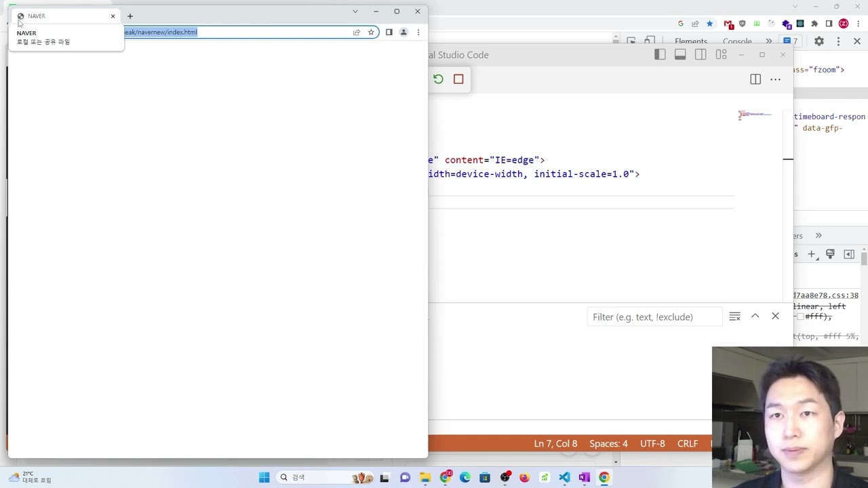This screenshot has height=488, width=868.
Task: Close the NAVER tab
Action: 113,16
